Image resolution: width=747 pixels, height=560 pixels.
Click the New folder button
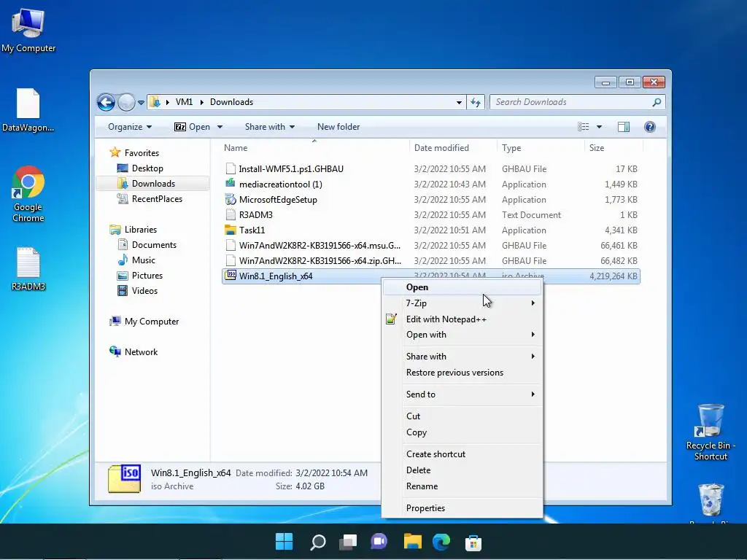click(x=338, y=127)
